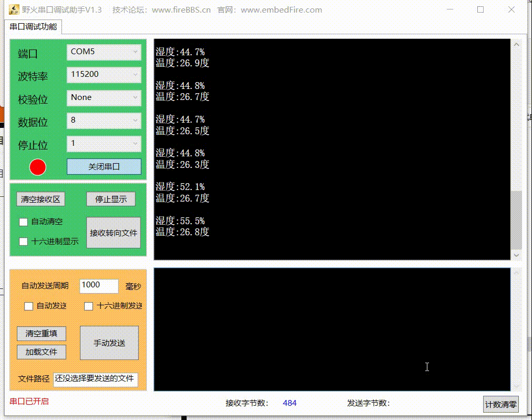Image resolution: width=532 pixels, height=420 pixels.
Task: Click the receive area scroll up arrow
Action: (x=516, y=45)
